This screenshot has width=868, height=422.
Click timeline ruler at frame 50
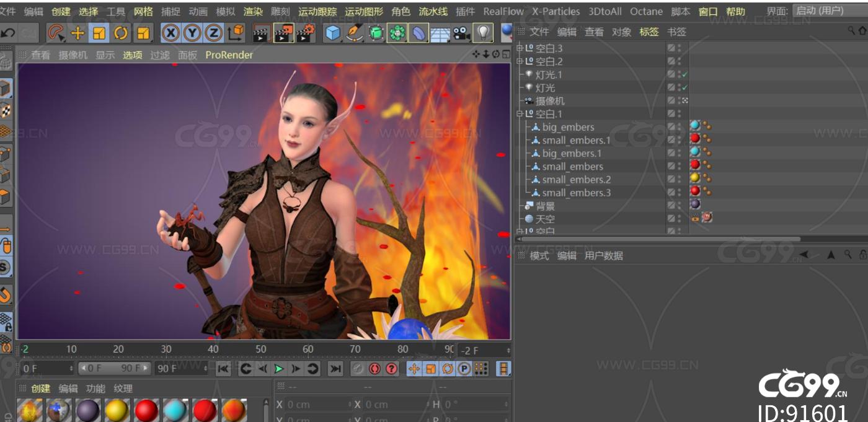point(261,349)
